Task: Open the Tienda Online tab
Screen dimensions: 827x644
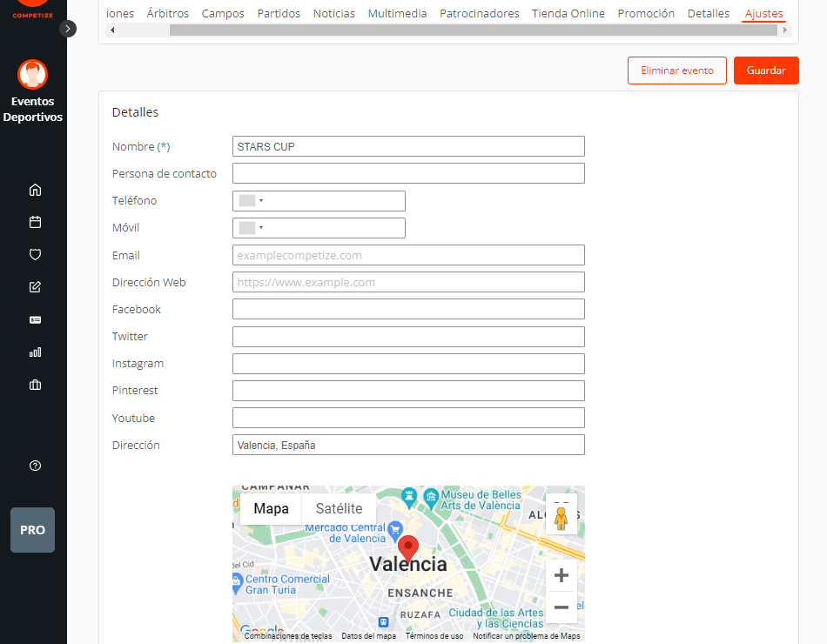Action: pos(568,13)
